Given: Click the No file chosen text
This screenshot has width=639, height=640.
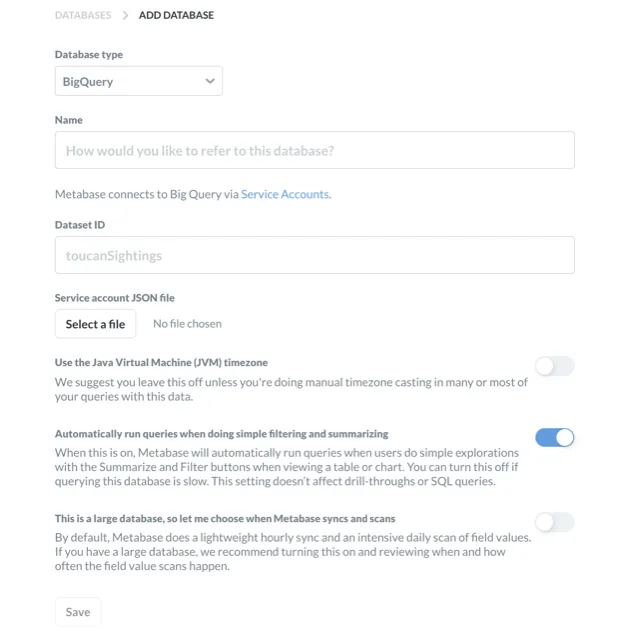Looking at the screenshot, I should coord(187,324).
